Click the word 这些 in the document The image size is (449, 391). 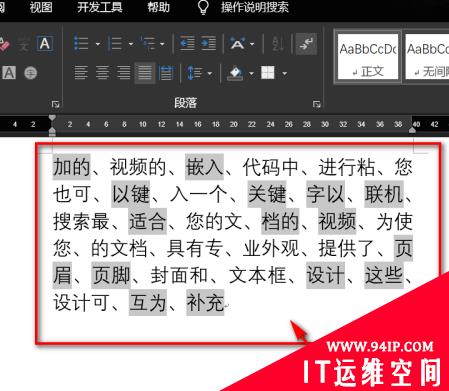(384, 276)
